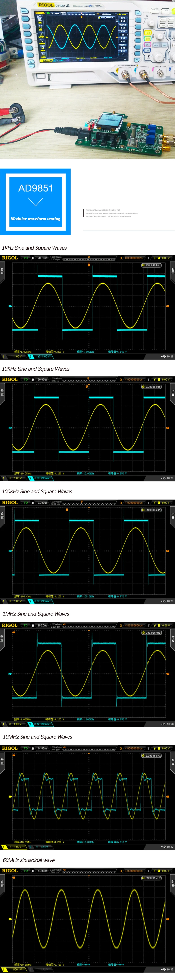Click the RIGOL logo on the 100KHz capture
The image size is (175, 980).
[10, 503]
